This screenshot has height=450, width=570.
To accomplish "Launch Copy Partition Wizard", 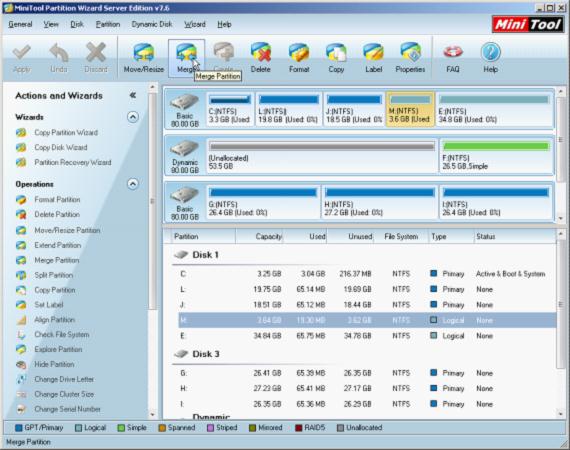I will click(x=66, y=133).
